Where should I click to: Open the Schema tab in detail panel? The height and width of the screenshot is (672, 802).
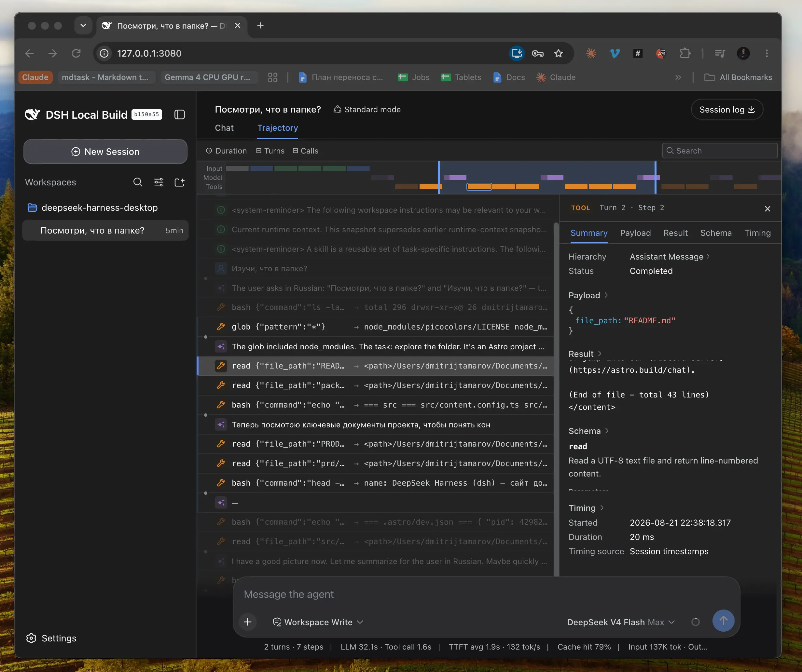pos(716,233)
